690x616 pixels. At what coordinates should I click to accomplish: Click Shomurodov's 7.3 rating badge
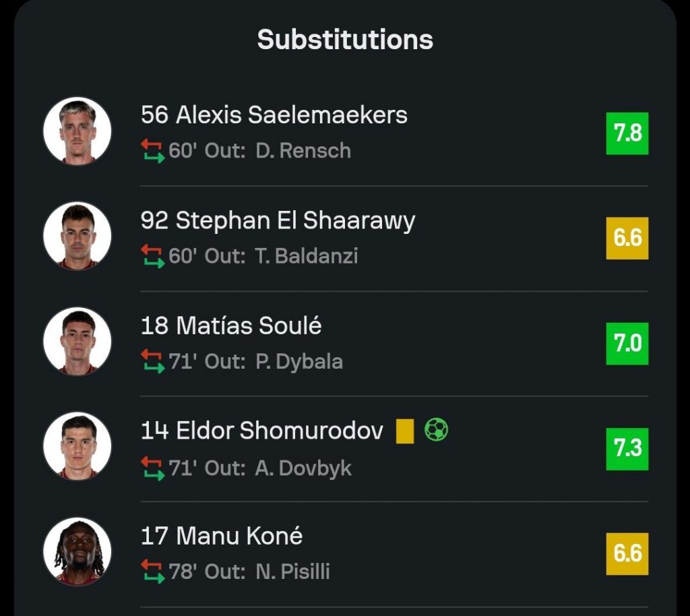click(x=627, y=449)
